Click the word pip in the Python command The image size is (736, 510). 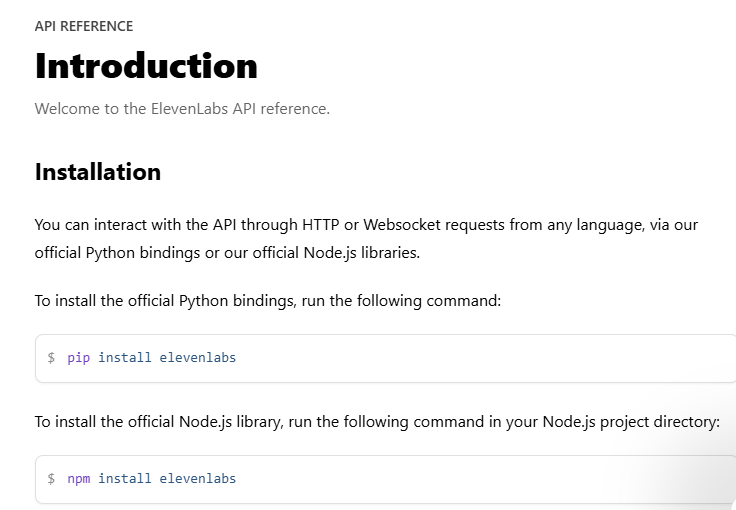pos(78,358)
